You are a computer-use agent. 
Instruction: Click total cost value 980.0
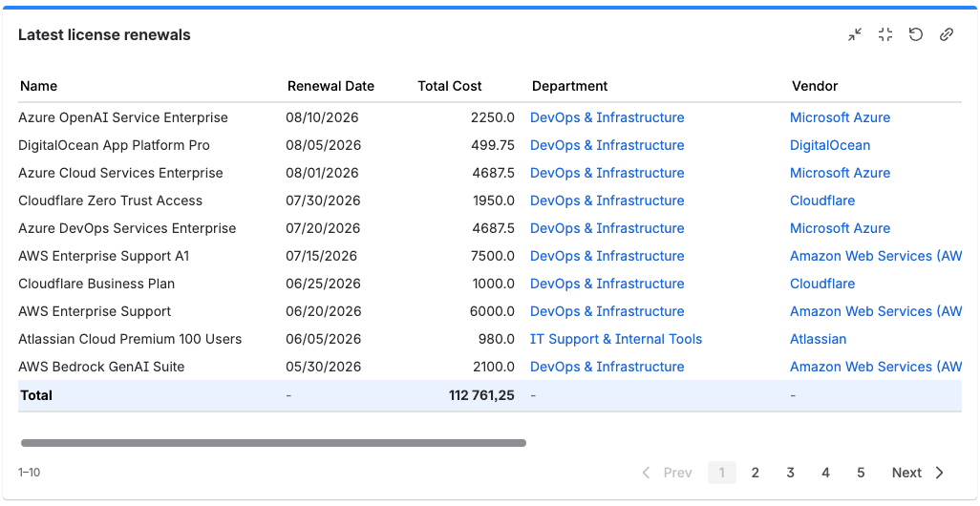[499, 339]
